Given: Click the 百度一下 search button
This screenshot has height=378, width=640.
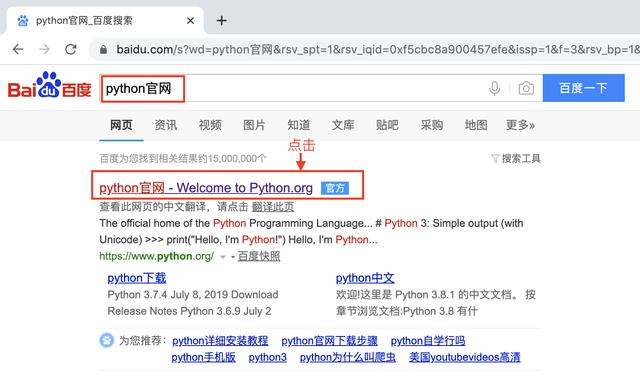Looking at the screenshot, I should point(584,88).
